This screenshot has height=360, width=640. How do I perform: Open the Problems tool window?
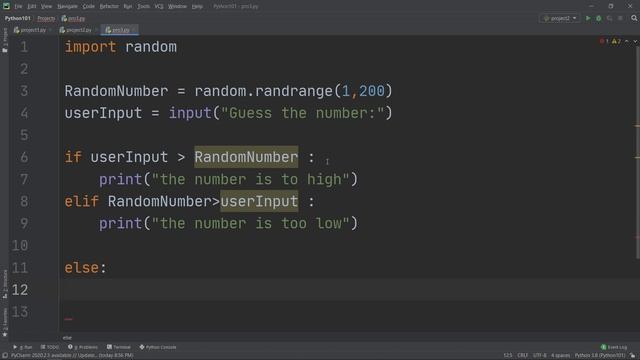point(83,347)
